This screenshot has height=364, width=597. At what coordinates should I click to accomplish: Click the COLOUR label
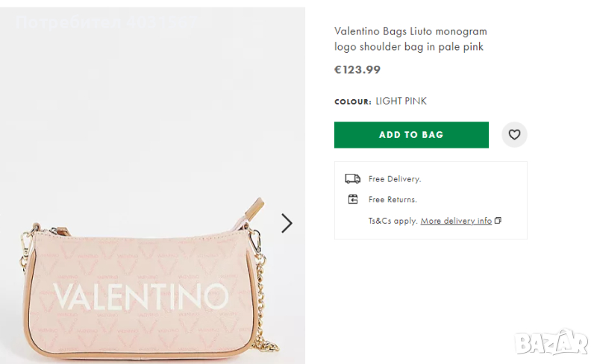click(x=352, y=102)
